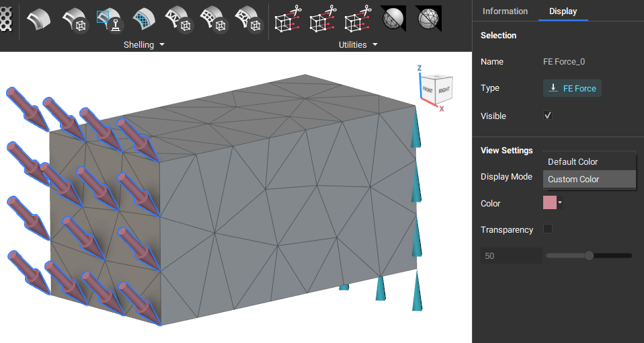Click the transparency slider handle

(x=589, y=256)
